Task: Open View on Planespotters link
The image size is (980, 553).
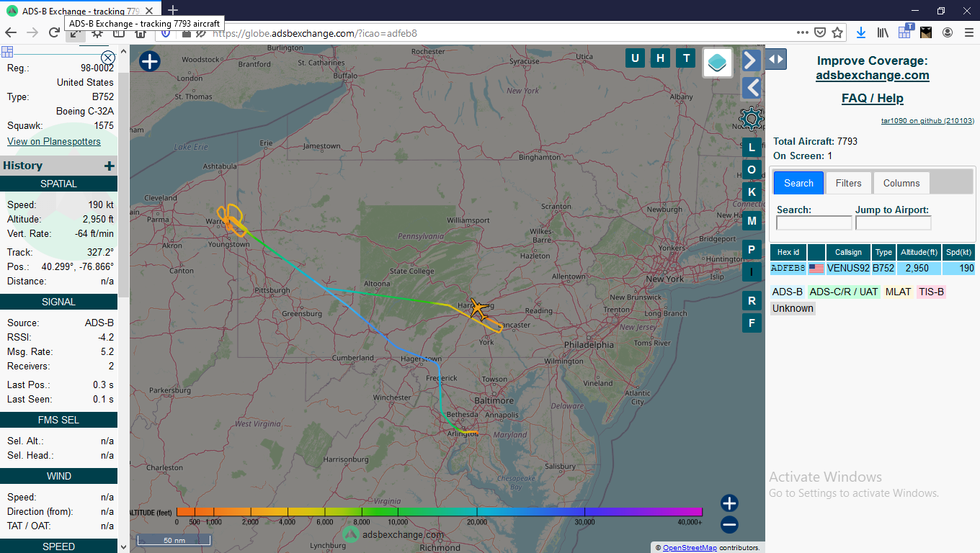Action: (54, 141)
